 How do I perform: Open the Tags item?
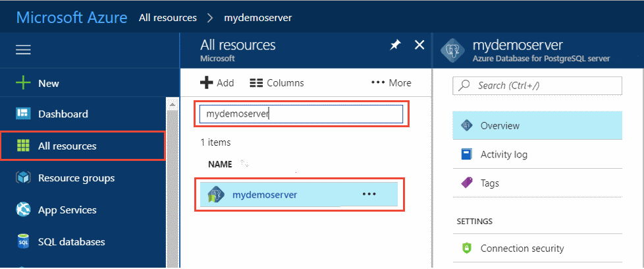537,183
